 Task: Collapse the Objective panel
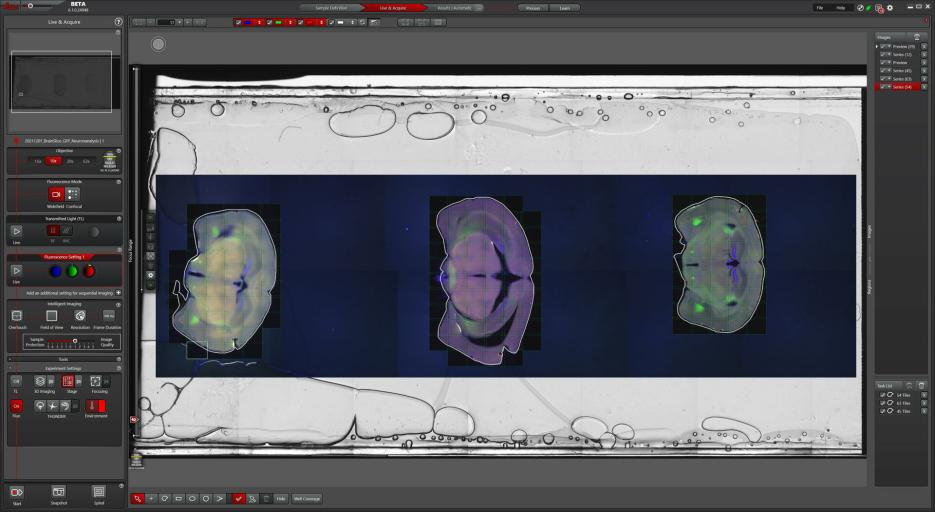118,151
